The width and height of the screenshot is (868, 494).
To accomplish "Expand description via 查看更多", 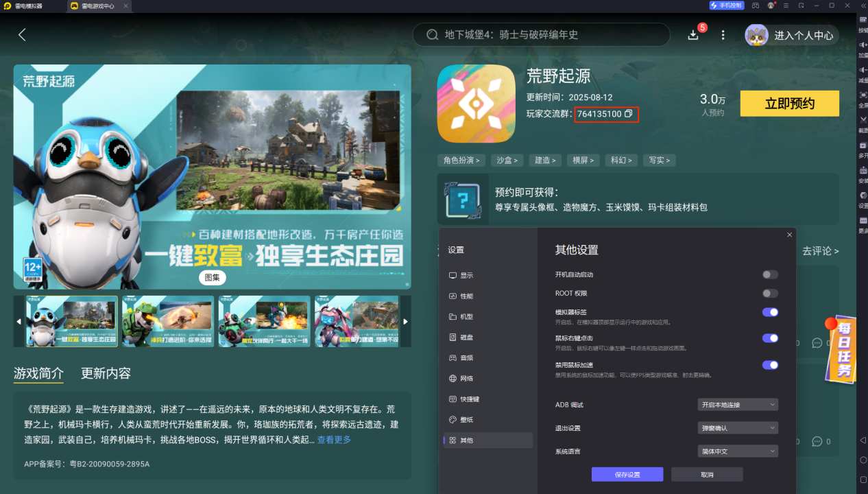I will pos(334,440).
